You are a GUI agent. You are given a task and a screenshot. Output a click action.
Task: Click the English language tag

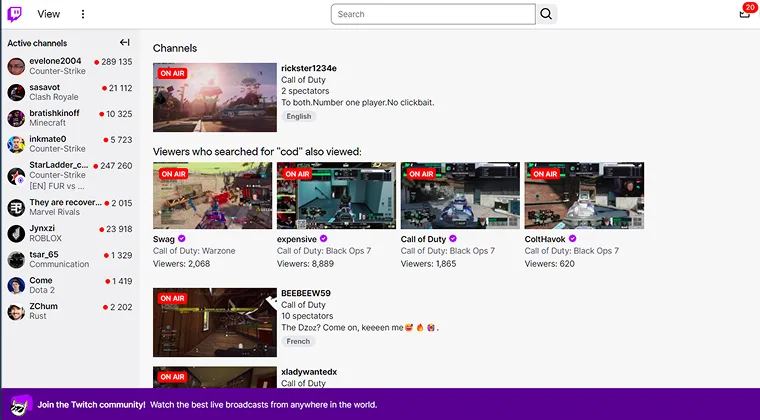click(x=299, y=116)
